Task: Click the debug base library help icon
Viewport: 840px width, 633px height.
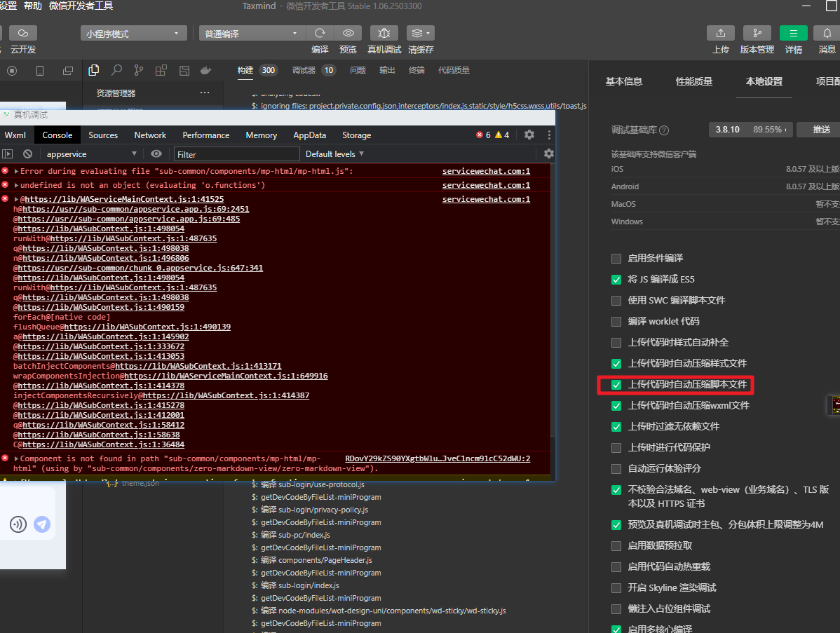Action: click(x=664, y=130)
